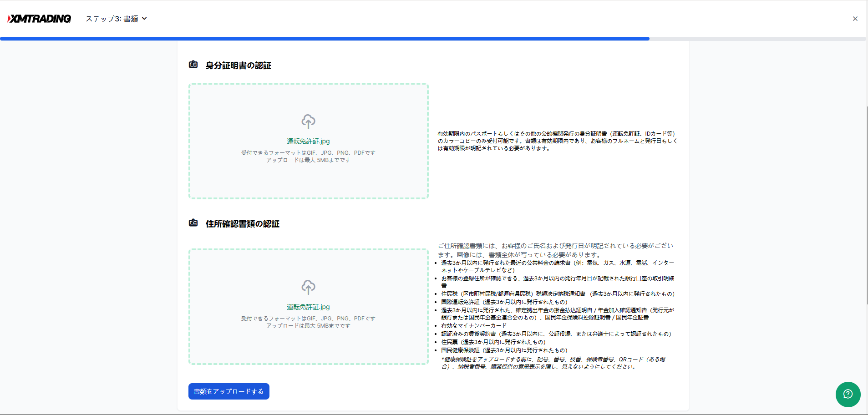This screenshot has width=868, height=415.
Task: Click the blue step progress bar
Action: [324, 39]
